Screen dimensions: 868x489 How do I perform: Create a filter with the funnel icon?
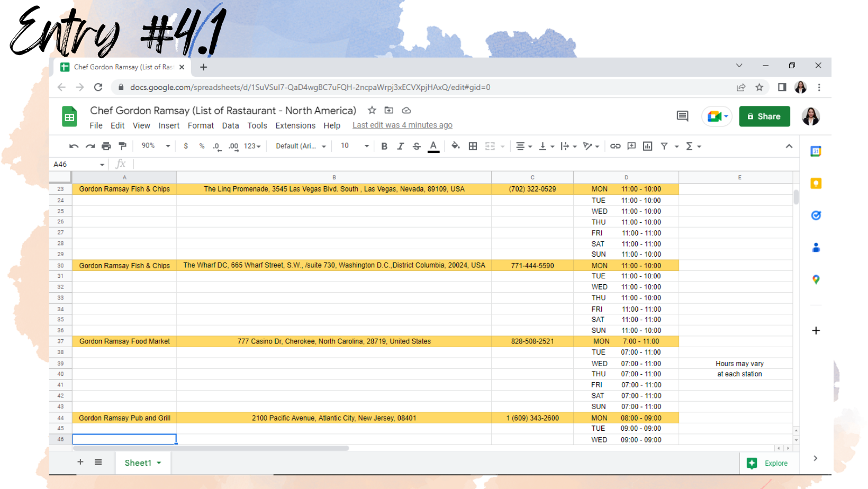click(x=664, y=146)
